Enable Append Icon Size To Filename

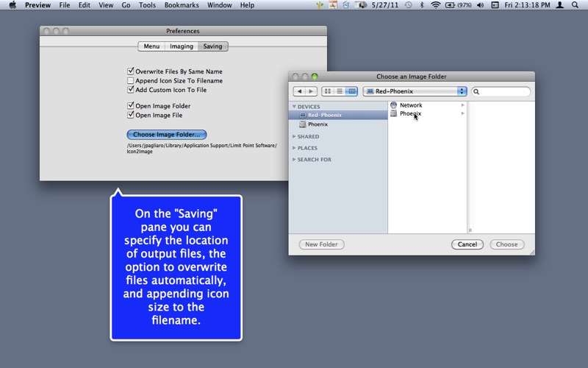pos(131,80)
